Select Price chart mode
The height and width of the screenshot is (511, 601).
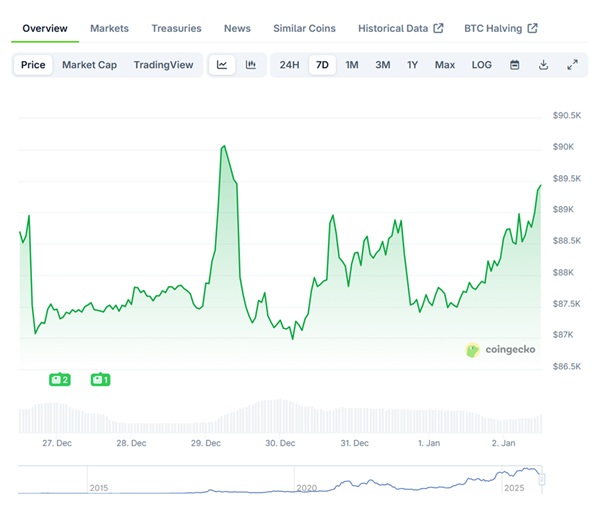(33, 65)
